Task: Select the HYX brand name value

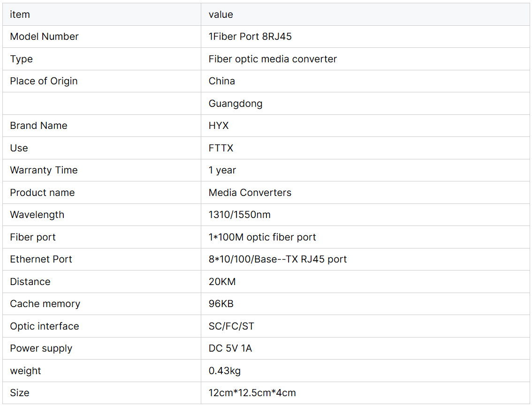Action: click(x=219, y=126)
